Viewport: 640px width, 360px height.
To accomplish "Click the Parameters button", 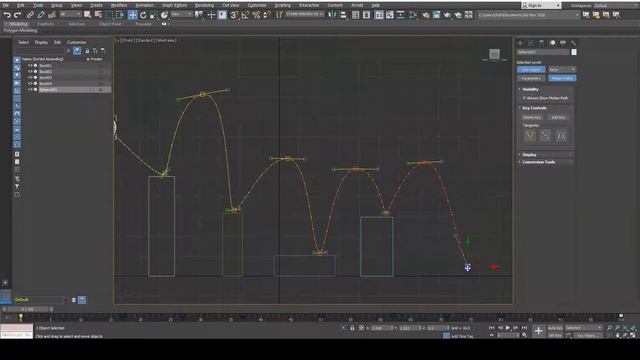I will coord(531,78).
